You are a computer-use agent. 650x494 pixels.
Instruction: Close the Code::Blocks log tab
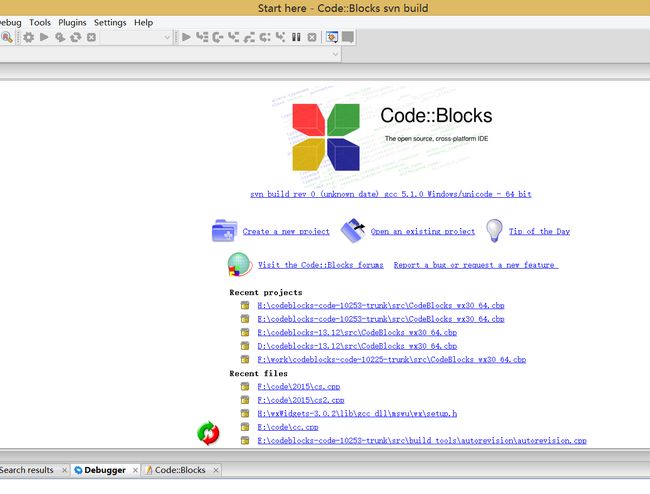[x=216, y=470]
